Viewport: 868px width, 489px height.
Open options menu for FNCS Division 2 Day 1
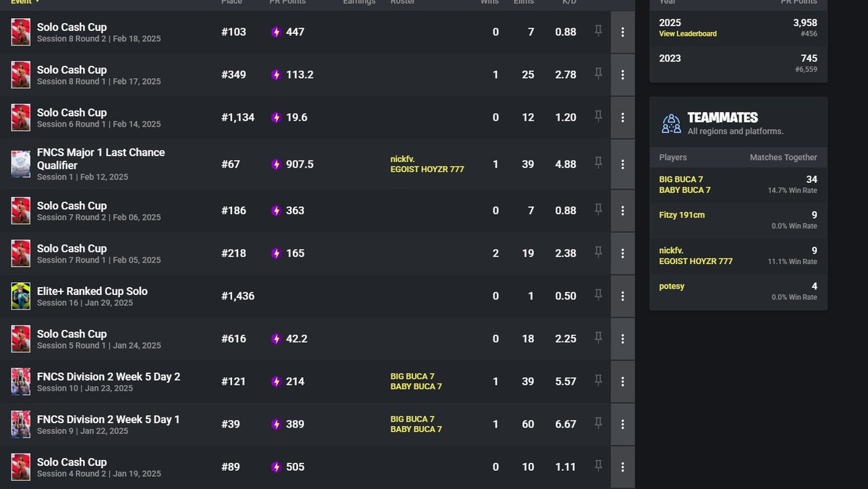(623, 424)
